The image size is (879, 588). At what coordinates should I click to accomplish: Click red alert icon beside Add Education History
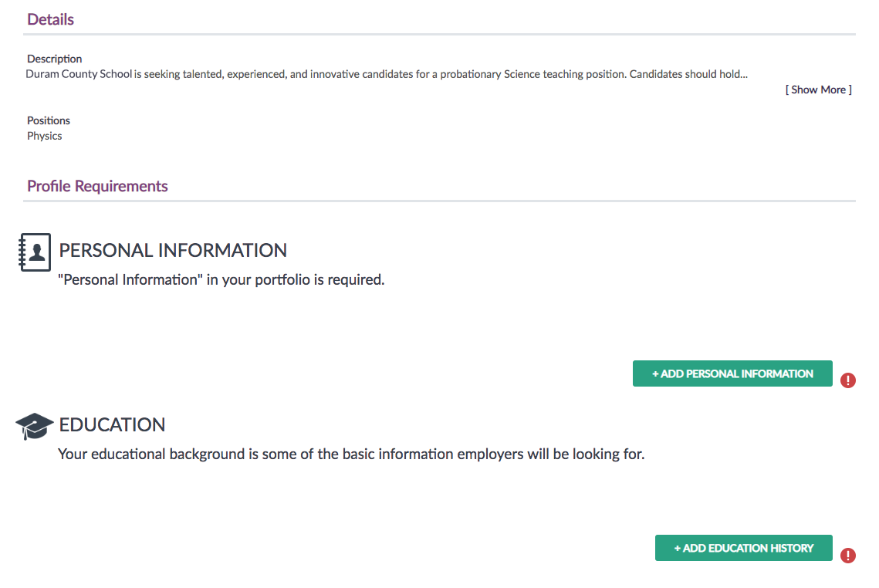(847, 556)
